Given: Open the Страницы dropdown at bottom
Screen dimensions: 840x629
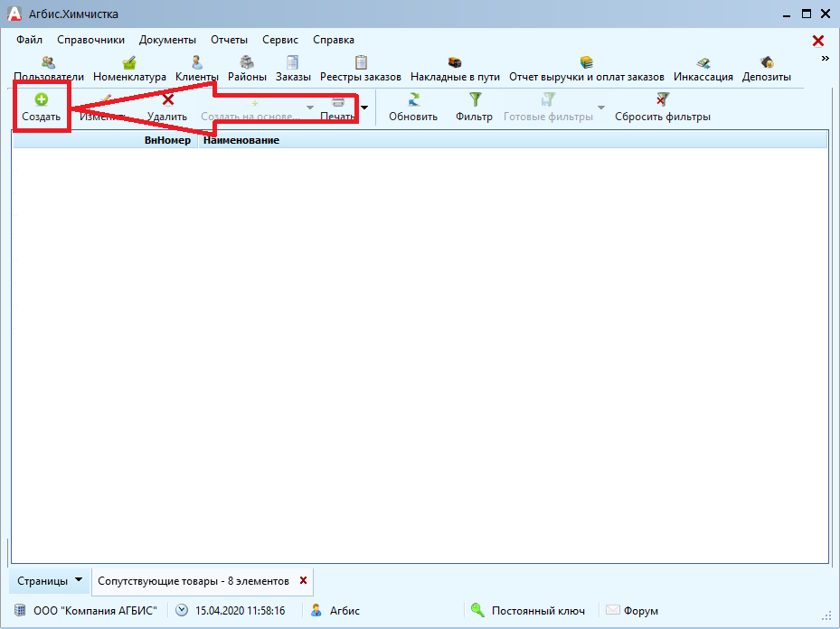Looking at the screenshot, I should click(x=50, y=581).
